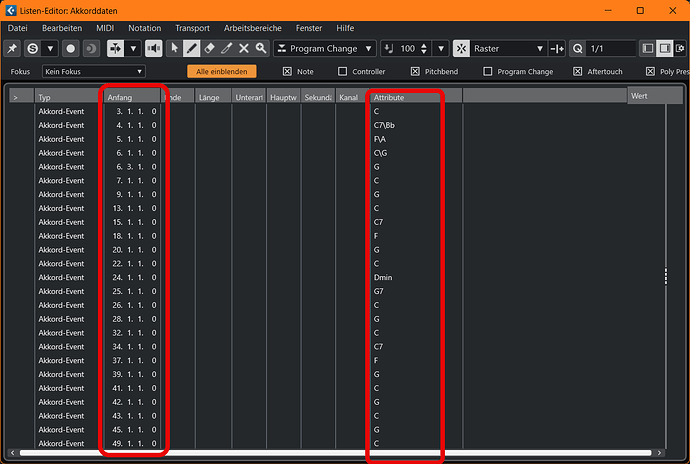Toggle the right zone layout button
Screen dimensions: 690x464
click(x=664, y=48)
